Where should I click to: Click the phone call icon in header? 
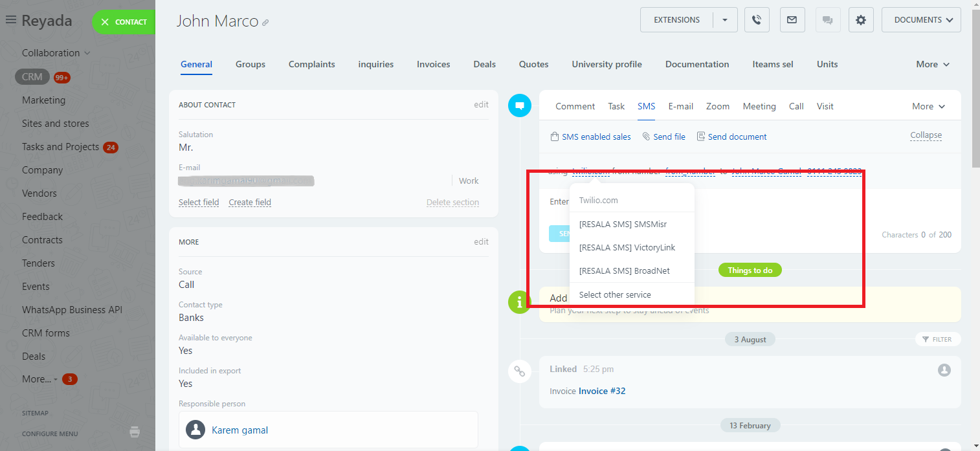[757, 20]
